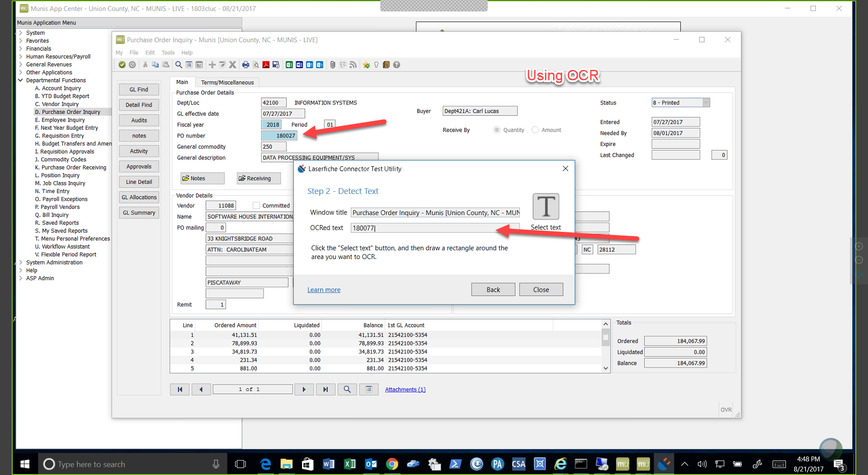Open the Attachments (1) link

tap(405, 390)
